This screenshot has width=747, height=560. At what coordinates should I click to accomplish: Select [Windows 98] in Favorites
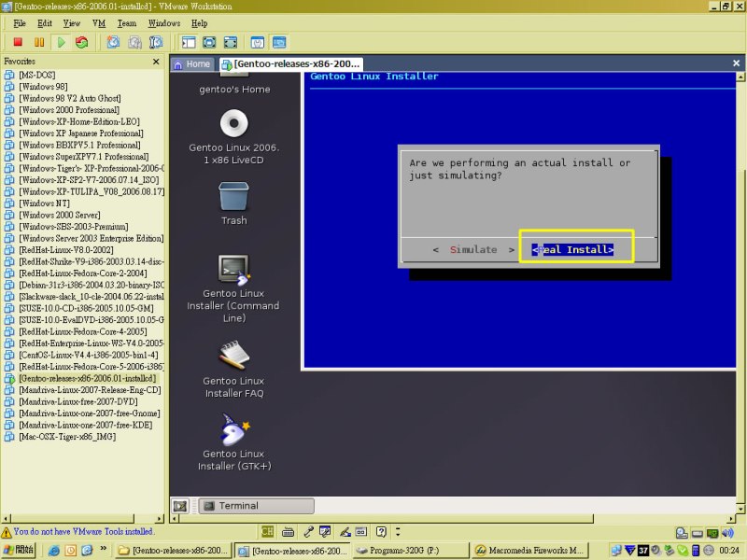[x=43, y=86]
